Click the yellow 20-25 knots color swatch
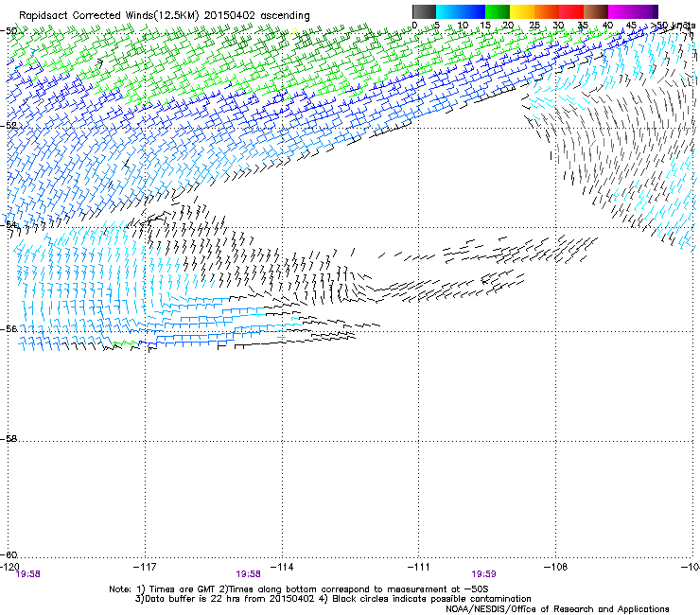 click(521, 11)
